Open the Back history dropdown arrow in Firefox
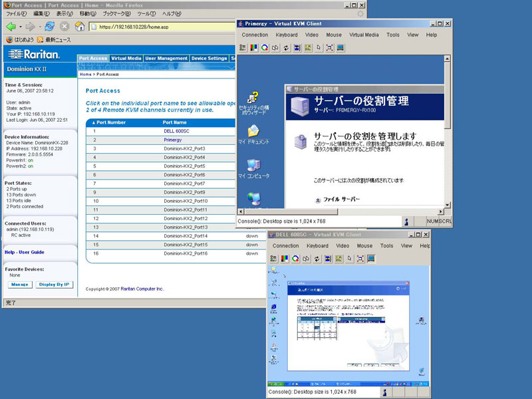532x399 pixels. (21, 27)
